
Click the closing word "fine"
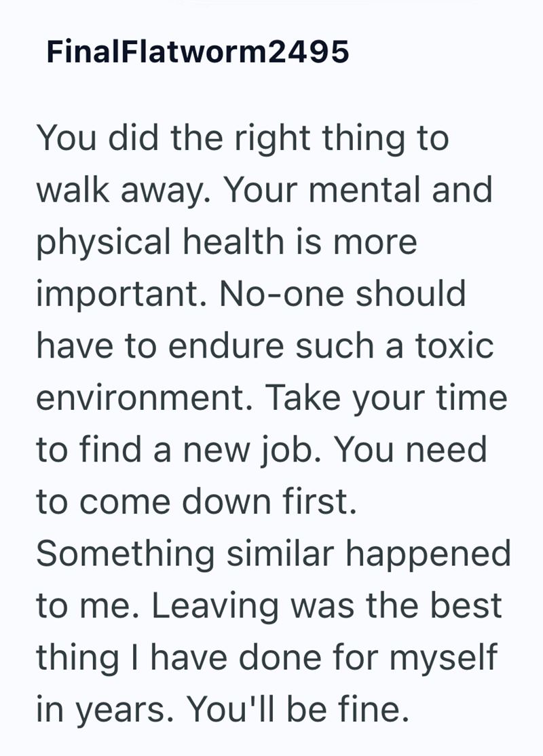[x=373, y=708]
